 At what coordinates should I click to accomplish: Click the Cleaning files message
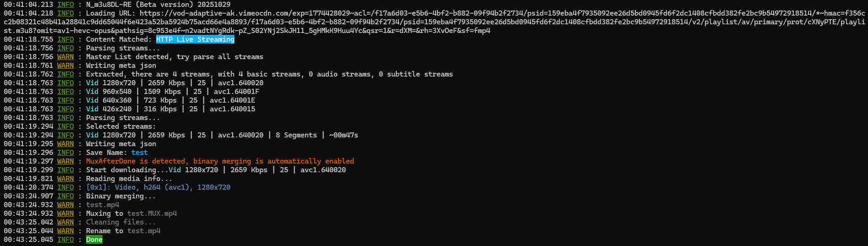pos(121,222)
